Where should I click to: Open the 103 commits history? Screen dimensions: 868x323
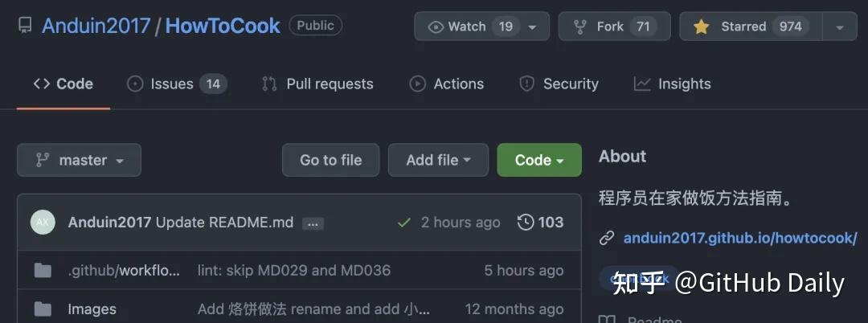[540, 223]
